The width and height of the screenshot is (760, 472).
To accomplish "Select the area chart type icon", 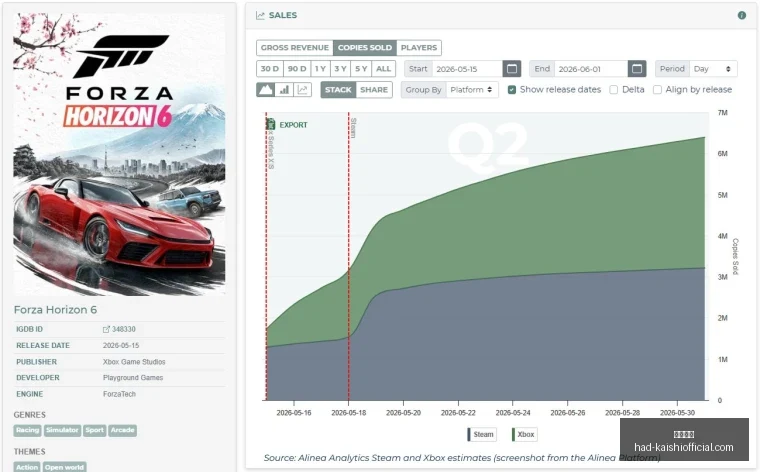I will click(266, 90).
